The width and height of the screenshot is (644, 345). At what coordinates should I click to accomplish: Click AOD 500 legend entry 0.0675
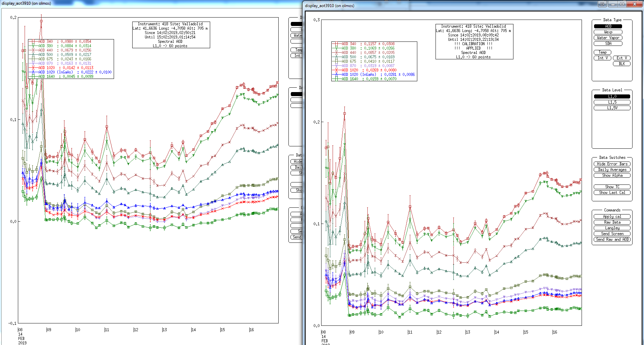[x=363, y=57]
